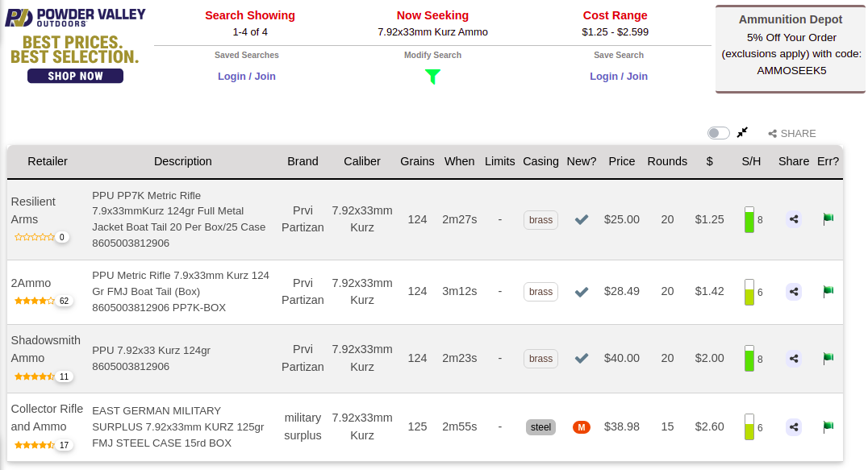Sort results by the Retailer column
This screenshot has width=868, height=470.
coord(48,161)
